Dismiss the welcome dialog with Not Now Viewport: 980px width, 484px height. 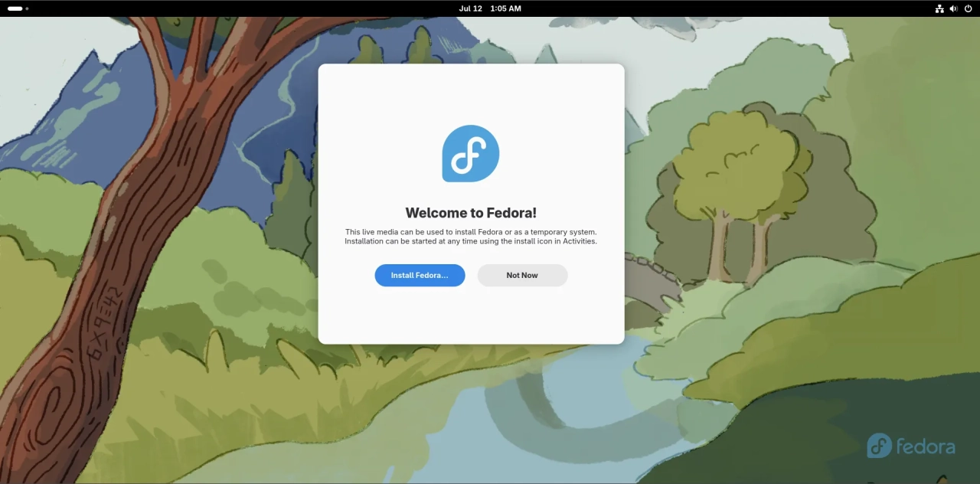point(522,275)
